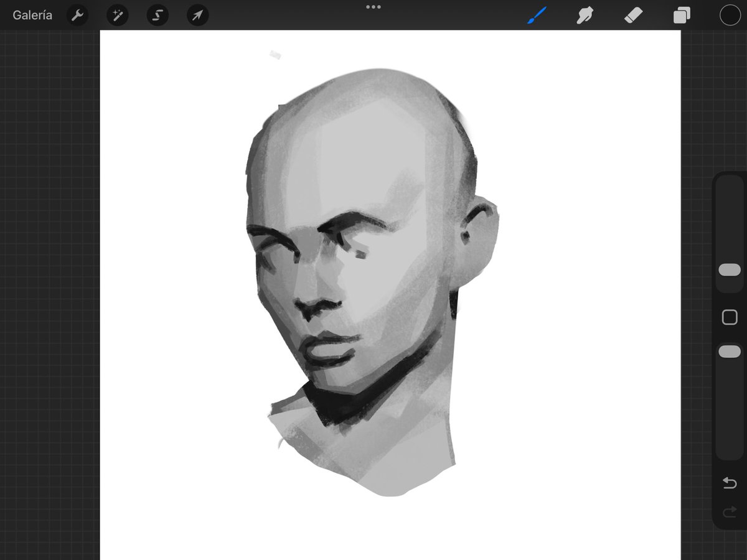Open the Adjustments magic wand menu

(x=117, y=15)
